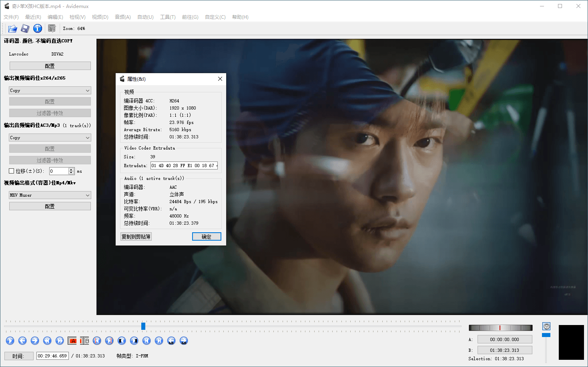Set marker B at current position
Viewport: 588px width, 367px height.
pos(85,341)
